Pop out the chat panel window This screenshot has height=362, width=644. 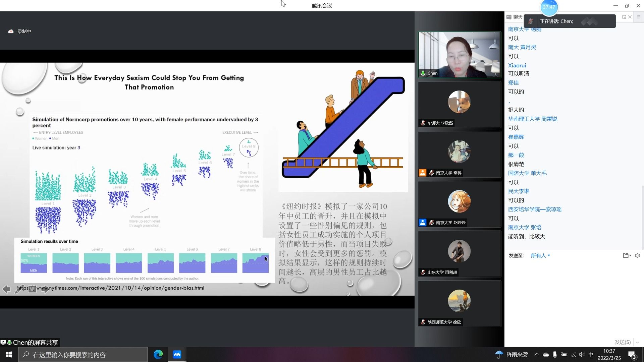(x=624, y=17)
